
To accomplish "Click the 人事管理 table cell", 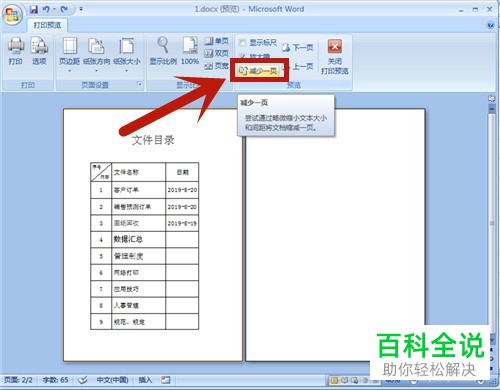I will [x=138, y=305].
